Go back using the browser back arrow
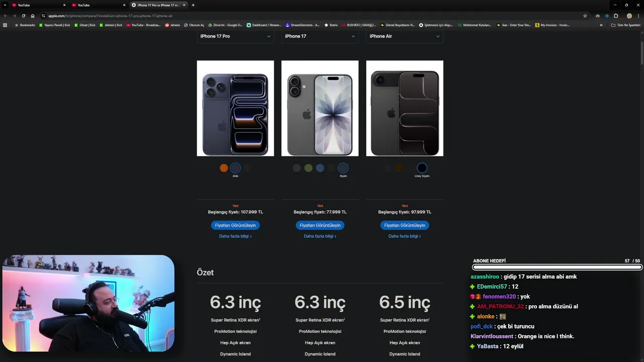Screen dimensions: 644x362 point(5,16)
